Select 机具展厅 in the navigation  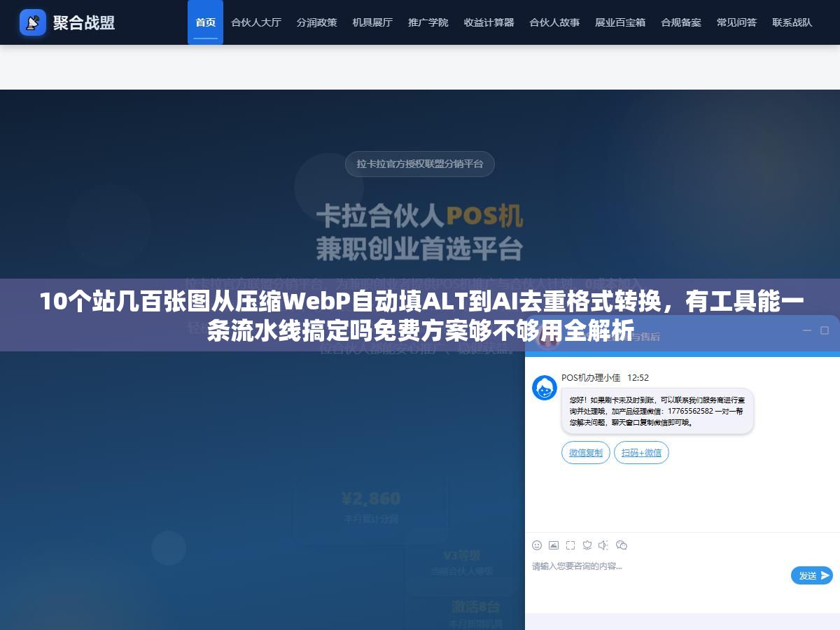(372, 22)
